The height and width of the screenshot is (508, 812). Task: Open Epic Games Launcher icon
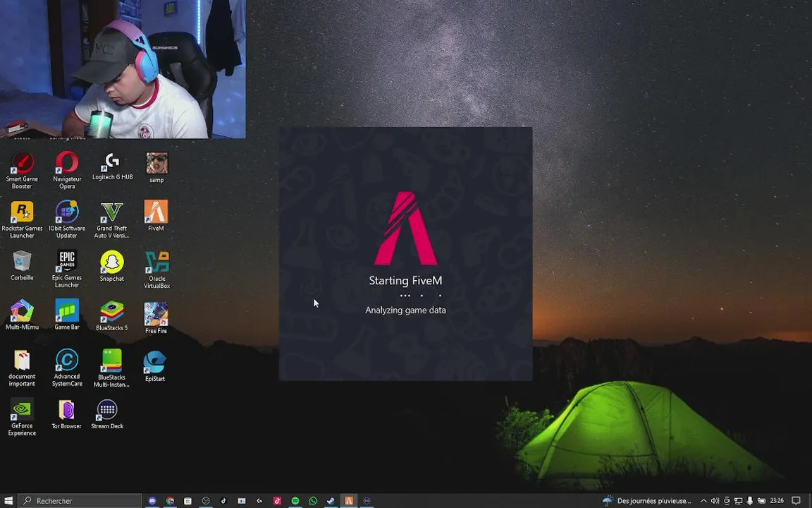click(67, 269)
